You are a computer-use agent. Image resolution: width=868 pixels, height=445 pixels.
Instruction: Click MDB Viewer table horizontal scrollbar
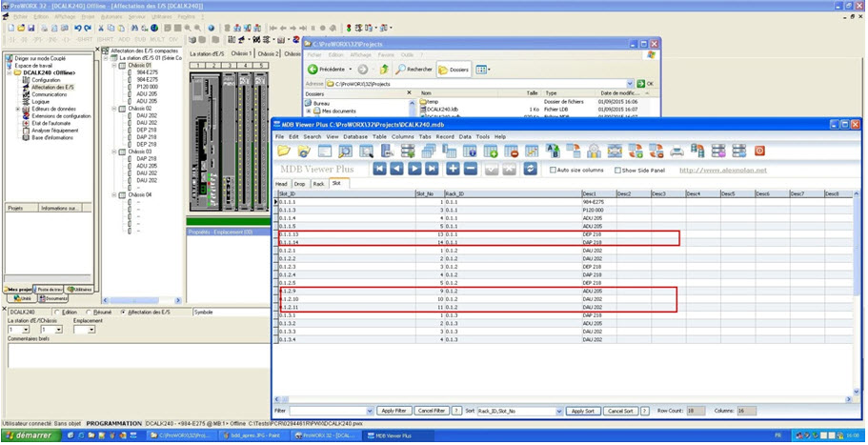563,399
